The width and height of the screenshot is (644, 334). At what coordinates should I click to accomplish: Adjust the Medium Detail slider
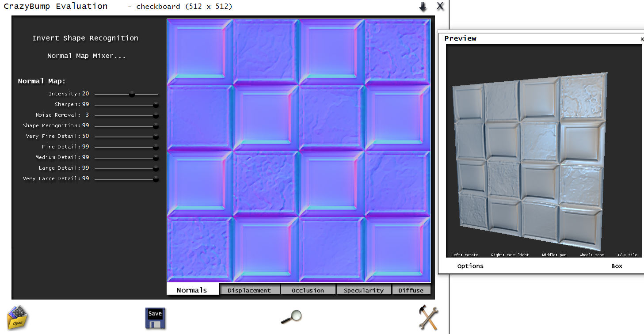[126, 158]
